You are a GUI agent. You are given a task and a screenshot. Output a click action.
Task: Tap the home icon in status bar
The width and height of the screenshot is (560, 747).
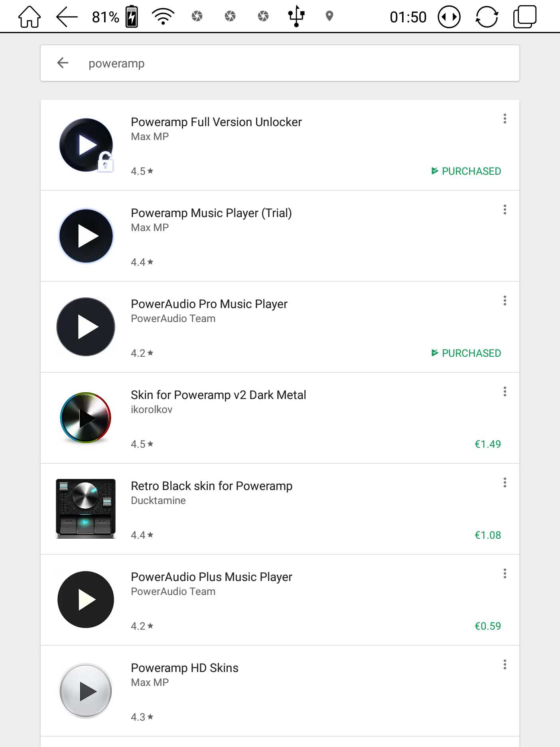[x=30, y=17]
